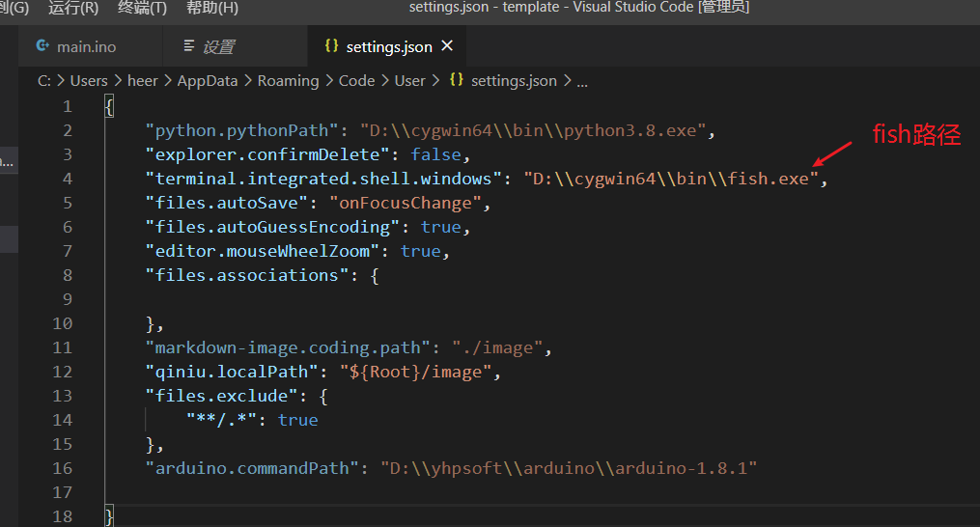The image size is (980, 527).
Task: Expand the chevron after C: breadcrumb
Action: click(x=61, y=81)
